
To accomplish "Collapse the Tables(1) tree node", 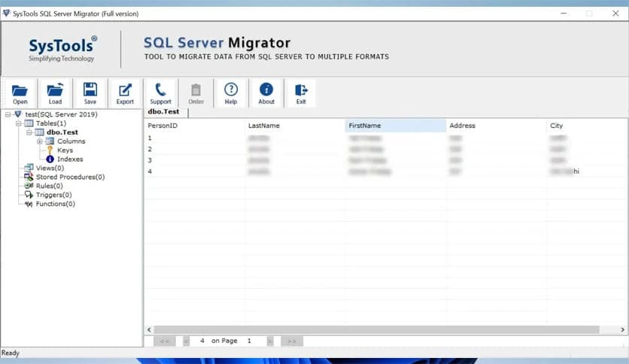I will tap(19, 123).
